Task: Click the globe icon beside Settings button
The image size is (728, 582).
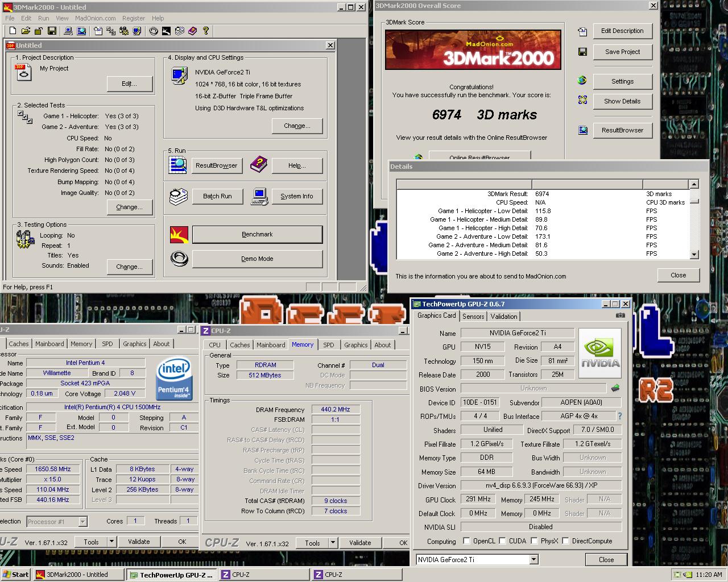Action: point(582,81)
